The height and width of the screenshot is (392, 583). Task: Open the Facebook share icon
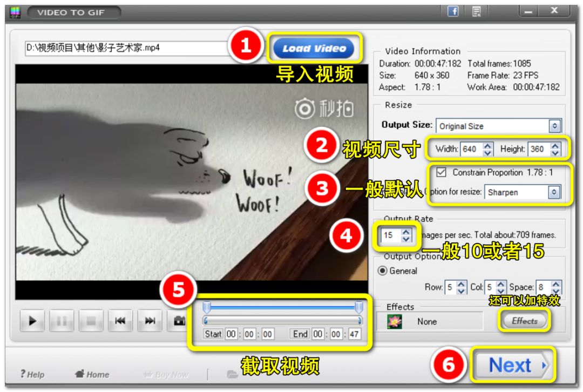[x=453, y=11]
